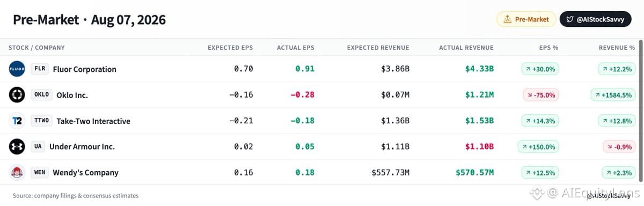Click Wendy's expected revenue $557.73M
Image resolution: width=644 pixels, height=206 pixels.
pos(391,172)
